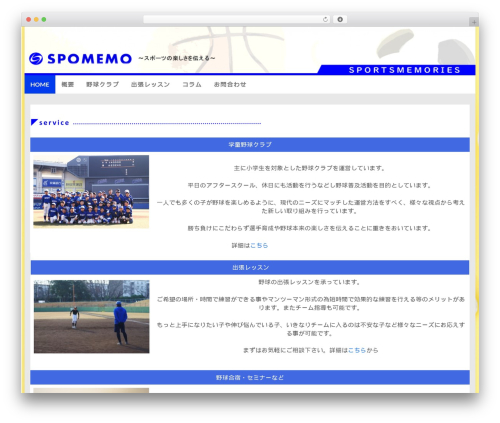This screenshot has width=500, height=423.
Task: Open the お問合わせ menu item
Action: [230, 85]
